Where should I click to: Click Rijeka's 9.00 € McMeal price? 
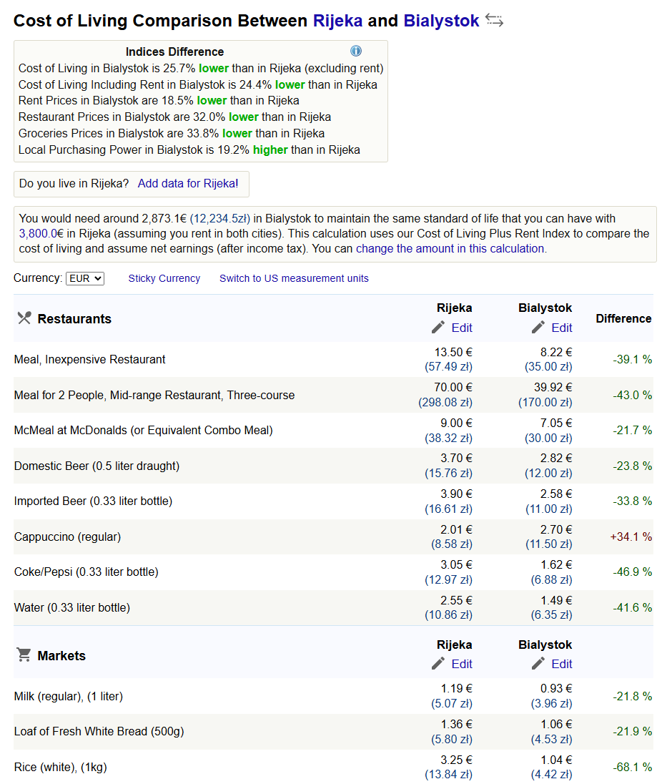click(456, 423)
